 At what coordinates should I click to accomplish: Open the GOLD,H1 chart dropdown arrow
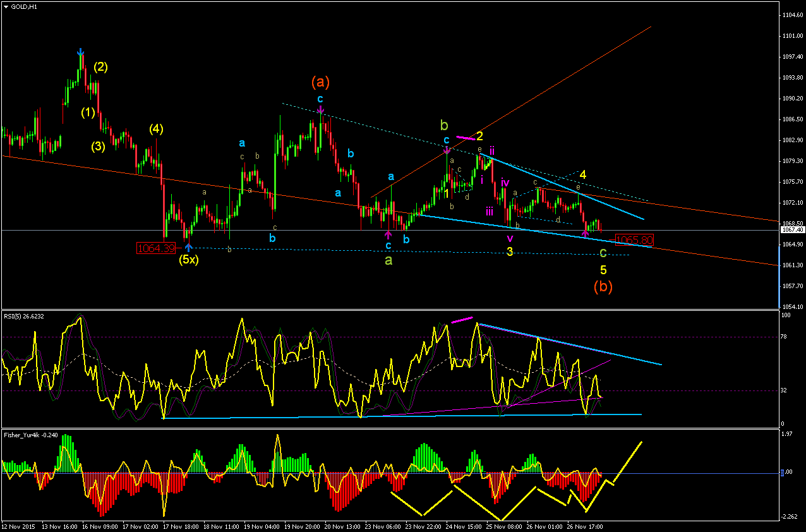(x=6, y=6)
